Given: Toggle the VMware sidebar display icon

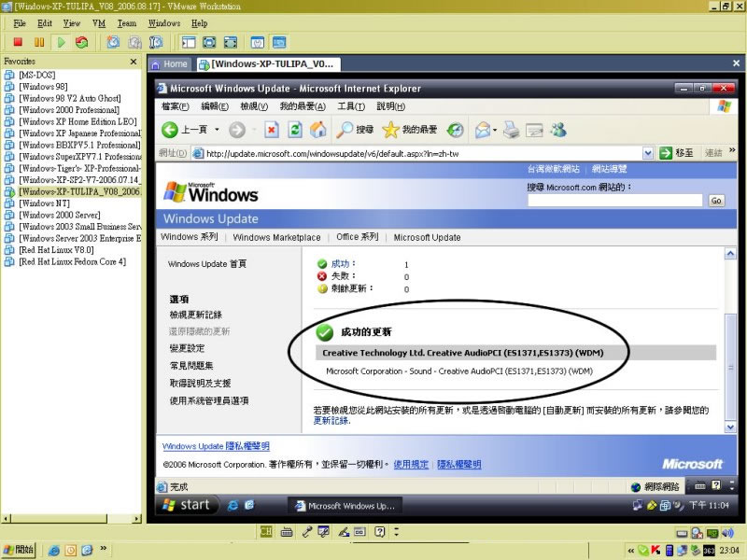Looking at the screenshot, I should tap(189, 42).
